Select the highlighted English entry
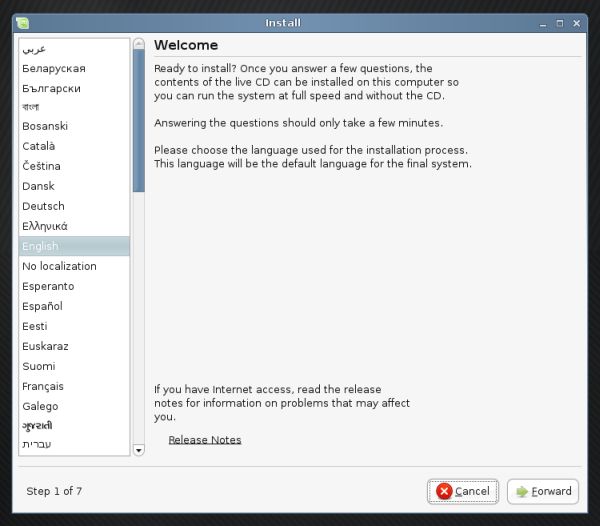The image size is (600, 526). tap(74, 246)
